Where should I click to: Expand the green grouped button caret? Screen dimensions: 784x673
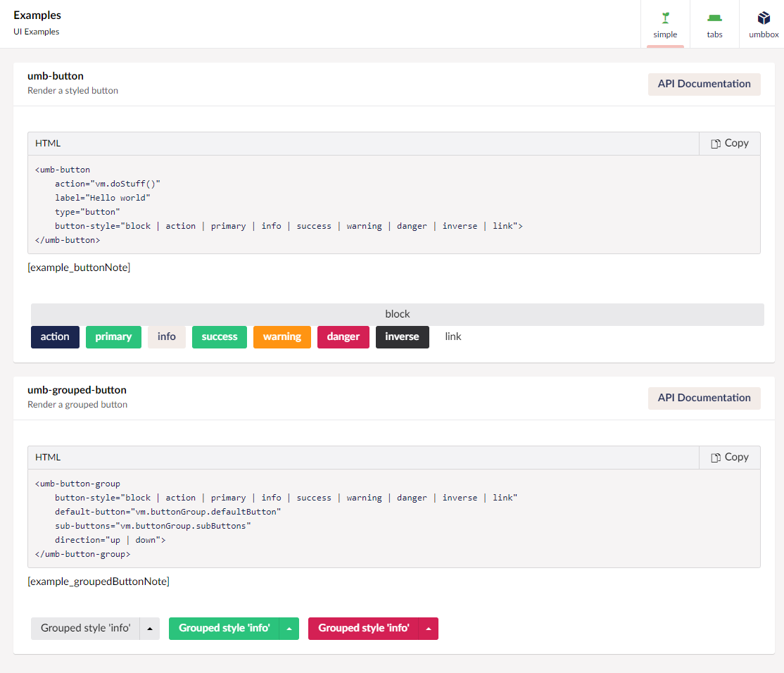(x=289, y=629)
